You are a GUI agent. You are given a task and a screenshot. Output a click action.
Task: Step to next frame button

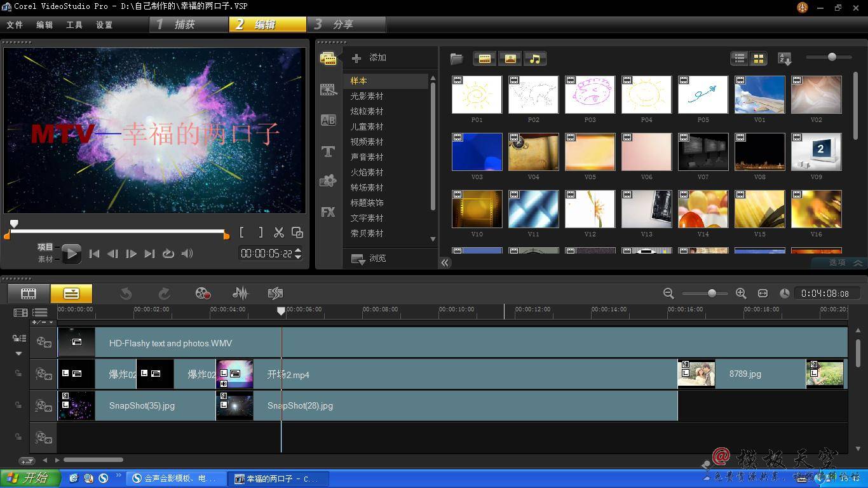(131, 254)
